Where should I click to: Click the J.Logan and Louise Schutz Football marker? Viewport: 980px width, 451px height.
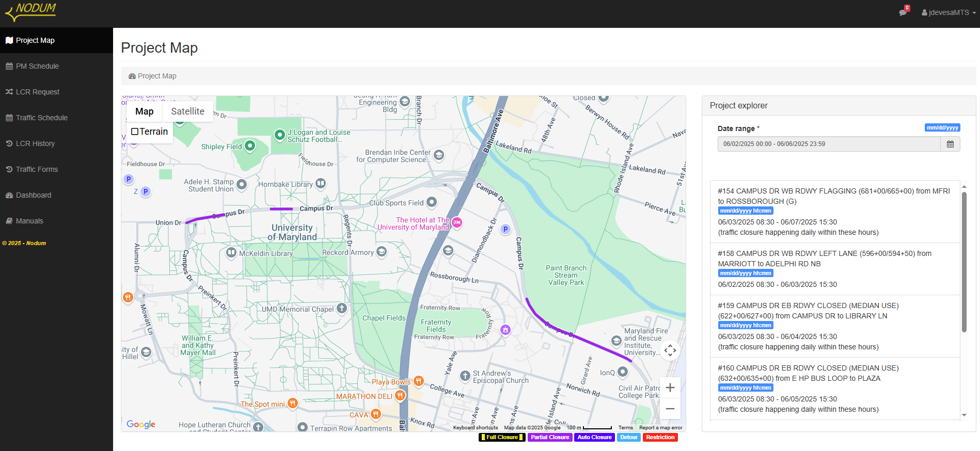tap(279, 135)
